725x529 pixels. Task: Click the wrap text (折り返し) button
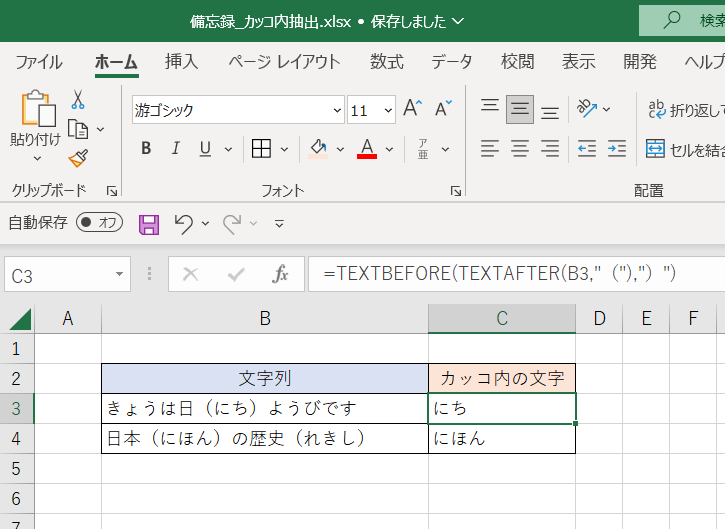click(x=686, y=110)
